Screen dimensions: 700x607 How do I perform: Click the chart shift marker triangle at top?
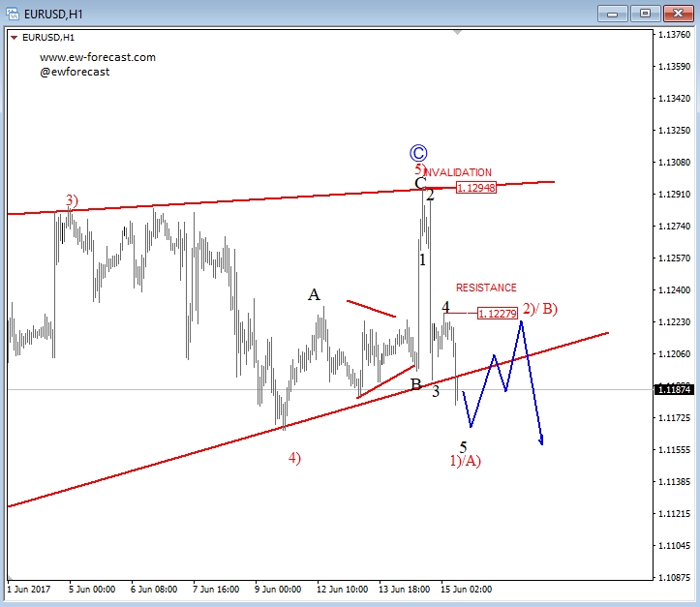pyautogui.click(x=457, y=32)
